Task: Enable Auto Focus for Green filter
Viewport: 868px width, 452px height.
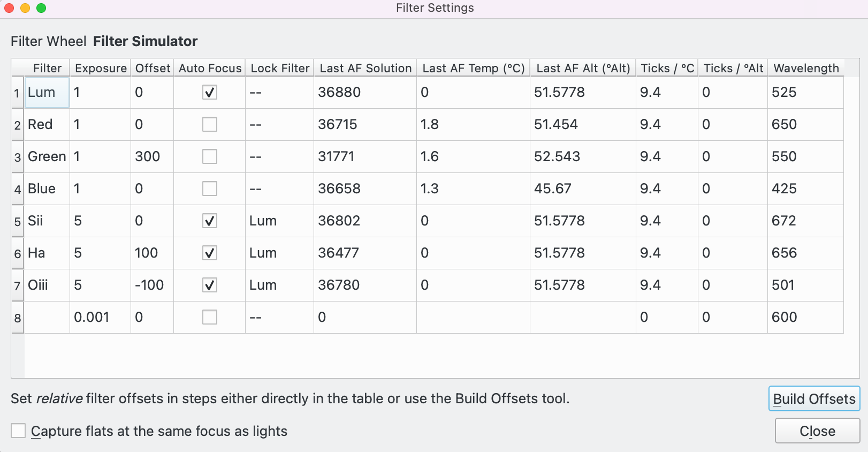Action: pos(209,157)
